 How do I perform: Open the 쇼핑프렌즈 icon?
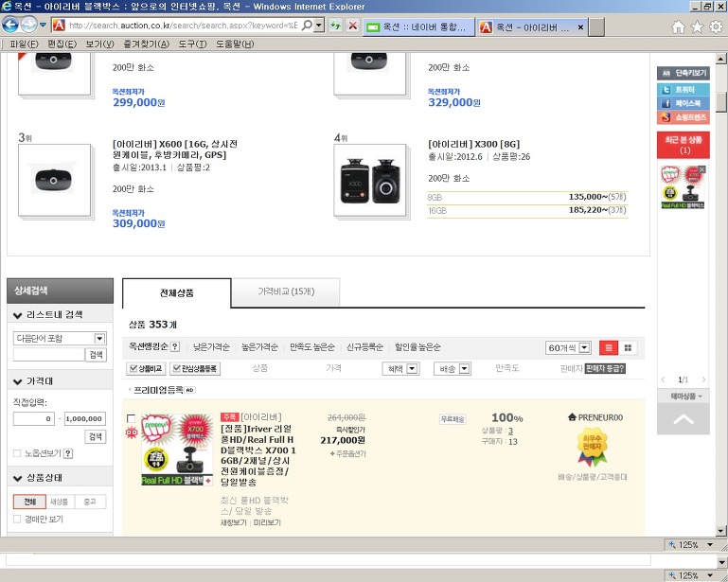[683, 117]
